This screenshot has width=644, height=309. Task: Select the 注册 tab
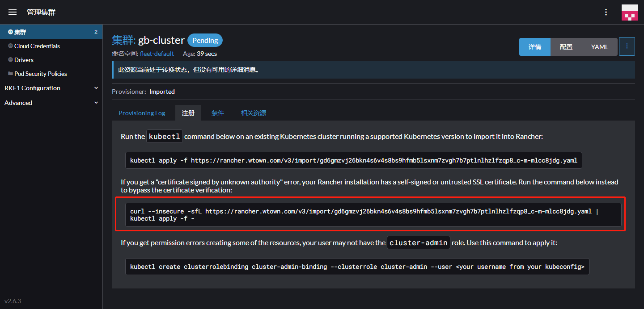pos(188,113)
